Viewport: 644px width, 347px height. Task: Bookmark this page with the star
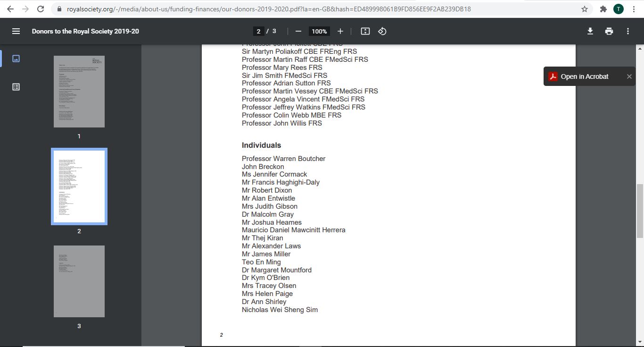(x=585, y=9)
